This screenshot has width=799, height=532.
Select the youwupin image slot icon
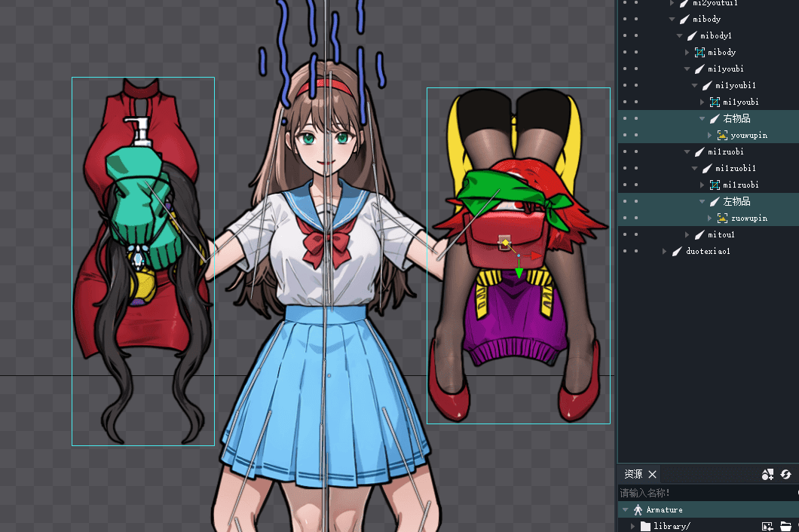(722, 136)
